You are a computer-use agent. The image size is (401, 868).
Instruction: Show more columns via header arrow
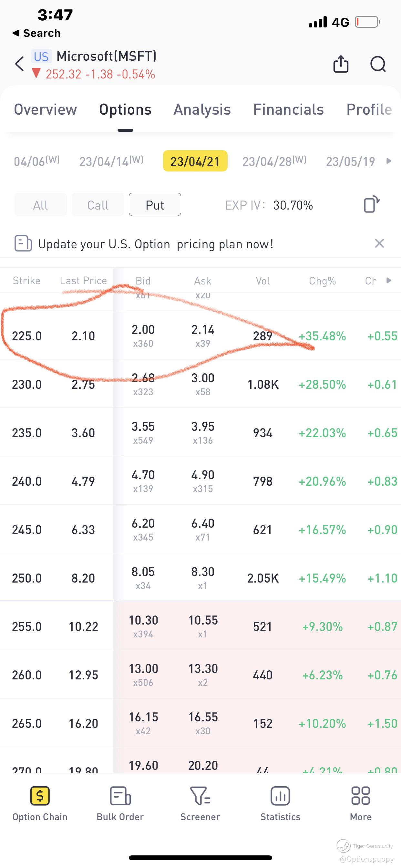pyautogui.click(x=388, y=280)
